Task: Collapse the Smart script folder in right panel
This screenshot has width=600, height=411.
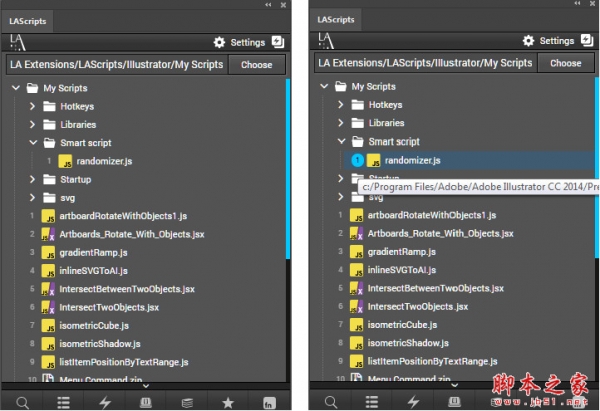Action: pos(341,142)
